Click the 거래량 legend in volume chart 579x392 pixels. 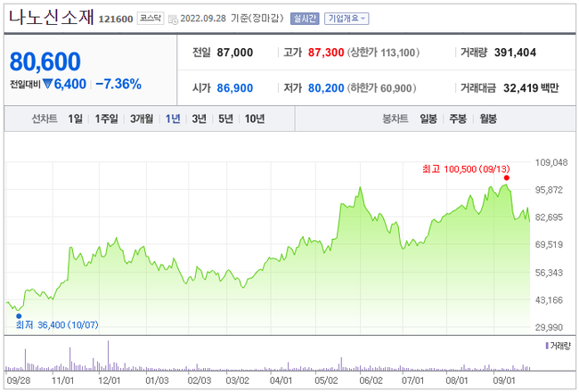coord(558,346)
